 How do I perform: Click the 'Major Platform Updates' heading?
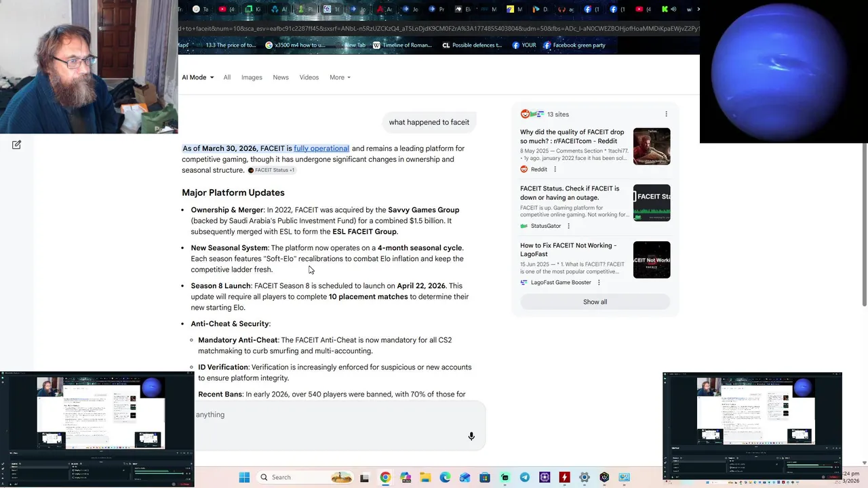tap(233, 192)
